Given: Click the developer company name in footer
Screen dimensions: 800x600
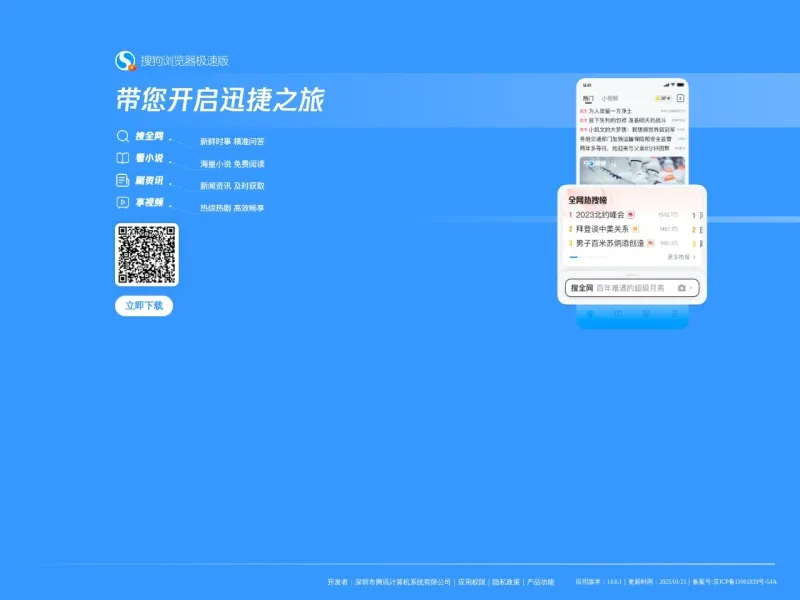Looking at the screenshot, I should (403, 582).
